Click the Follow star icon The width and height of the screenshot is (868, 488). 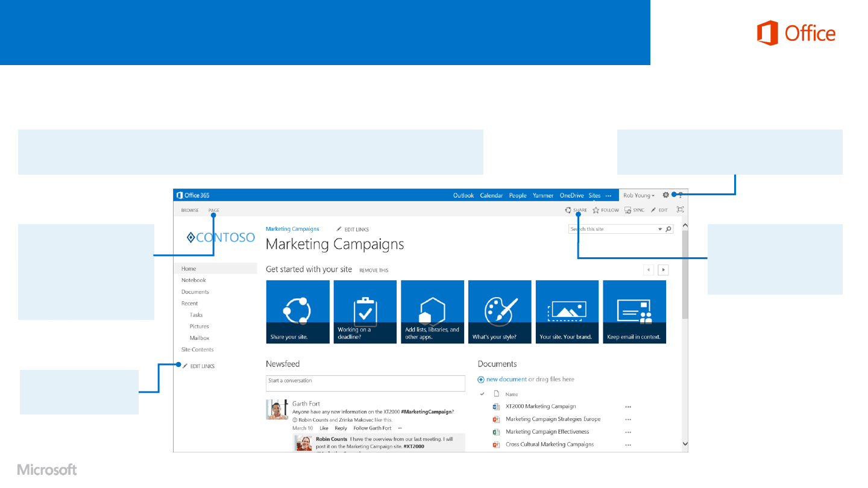tap(596, 210)
